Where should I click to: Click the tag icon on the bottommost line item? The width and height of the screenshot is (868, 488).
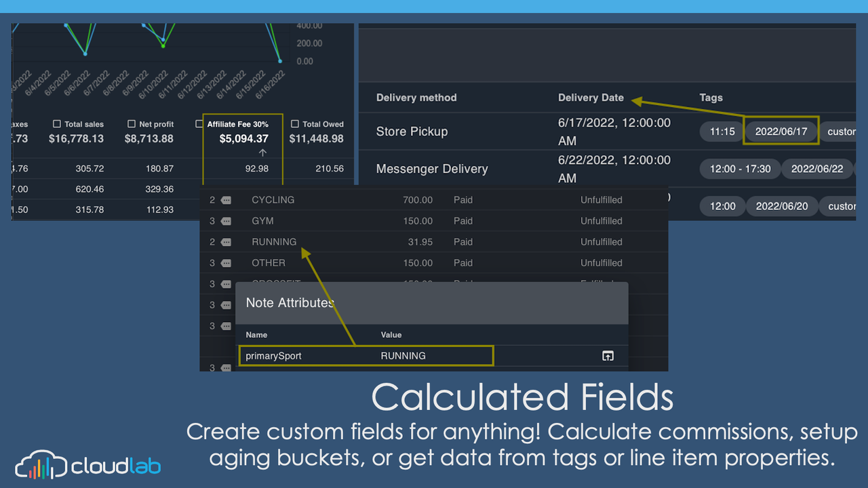226,367
